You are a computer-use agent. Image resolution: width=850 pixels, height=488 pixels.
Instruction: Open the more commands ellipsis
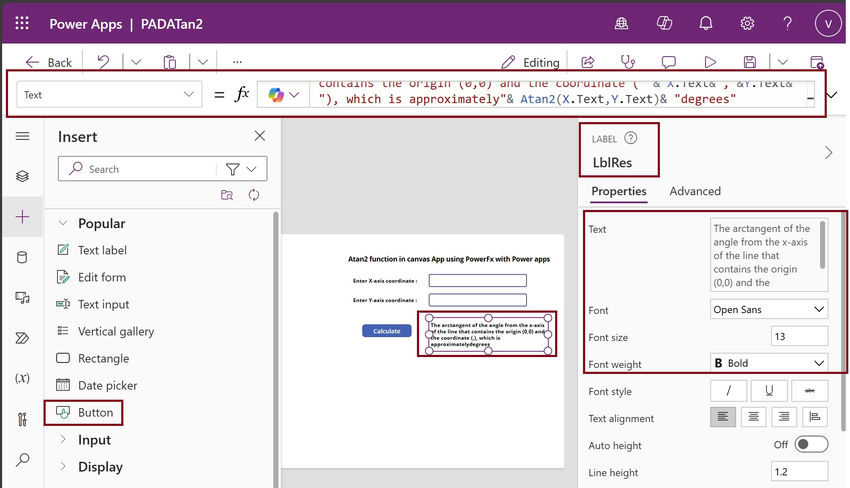coord(237,62)
